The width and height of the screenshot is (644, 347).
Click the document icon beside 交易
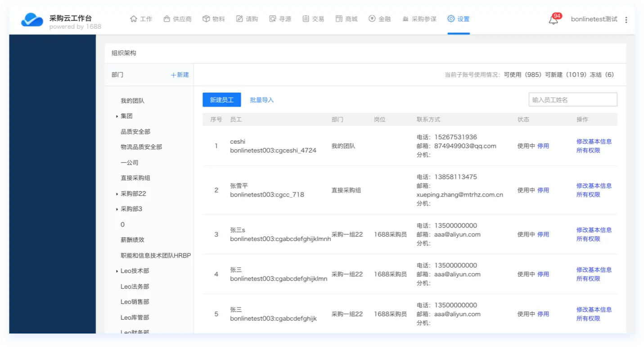[x=306, y=19]
